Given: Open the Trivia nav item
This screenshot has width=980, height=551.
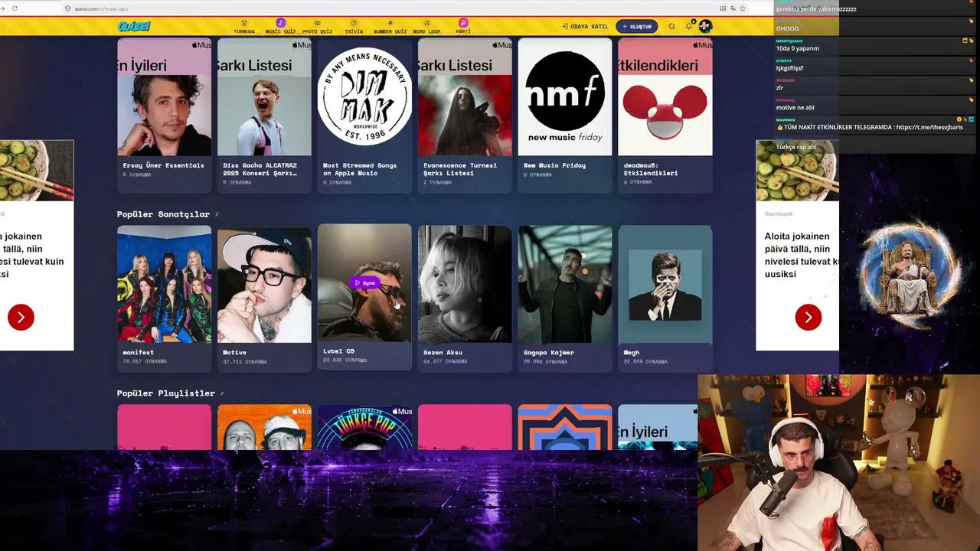Looking at the screenshot, I should point(354,27).
